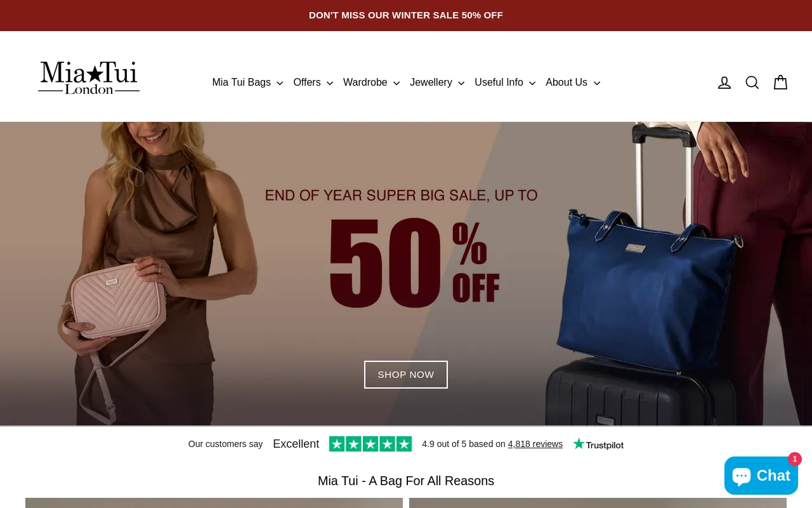Click the chat notification badge
The width and height of the screenshot is (812, 508).
(795, 458)
